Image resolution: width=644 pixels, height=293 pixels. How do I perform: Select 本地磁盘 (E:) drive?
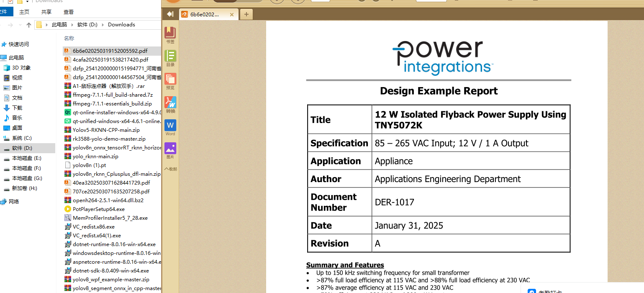click(27, 158)
